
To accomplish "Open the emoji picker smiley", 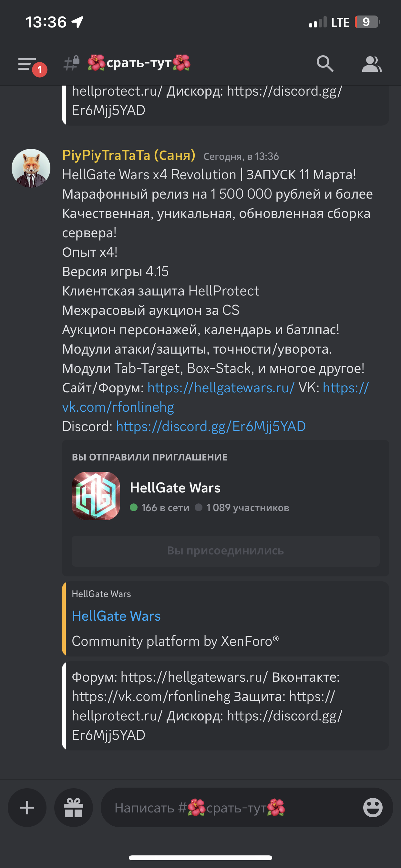I will pyautogui.click(x=373, y=807).
